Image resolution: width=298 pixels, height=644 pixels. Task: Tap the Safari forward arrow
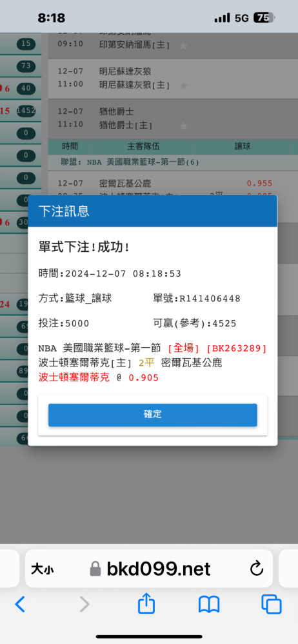(84, 604)
